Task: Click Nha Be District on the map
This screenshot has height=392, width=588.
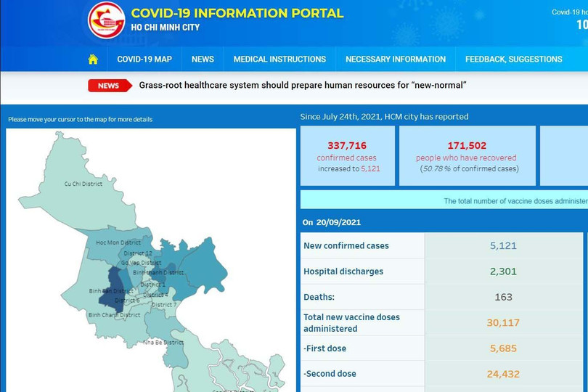Action: 163,342
